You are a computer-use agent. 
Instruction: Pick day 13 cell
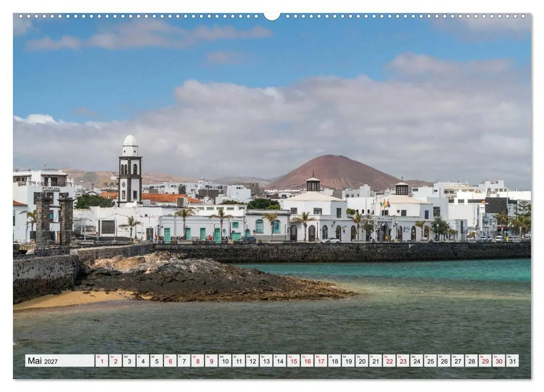click(266, 361)
